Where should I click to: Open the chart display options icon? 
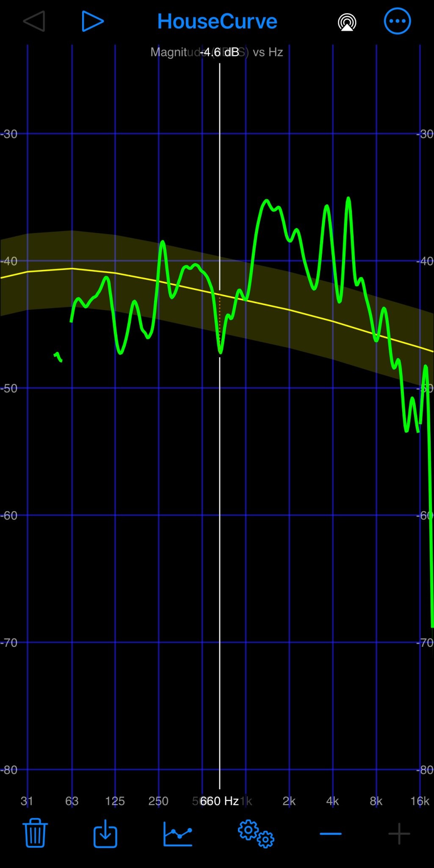[178, 834]
